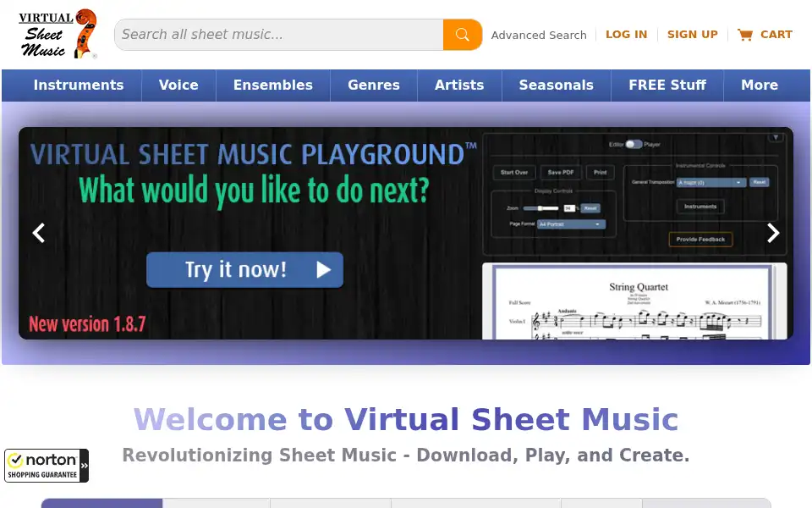Click the Try it now! button
The image size is (812, 508).
point(245,270)
